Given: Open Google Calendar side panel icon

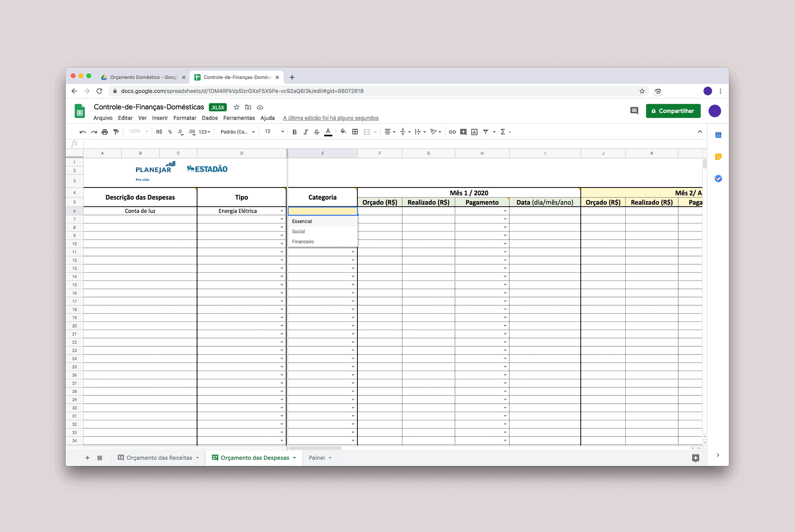Looking at the screenshot, I should [x=718, y=135].
